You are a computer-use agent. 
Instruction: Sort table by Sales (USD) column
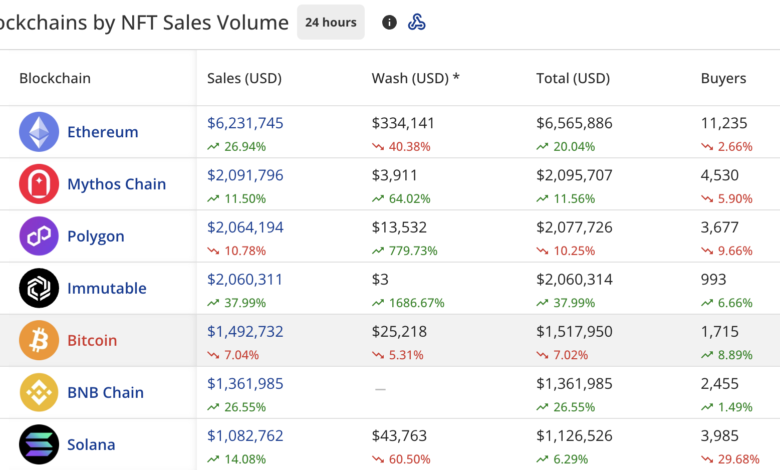tap(244, 78)
